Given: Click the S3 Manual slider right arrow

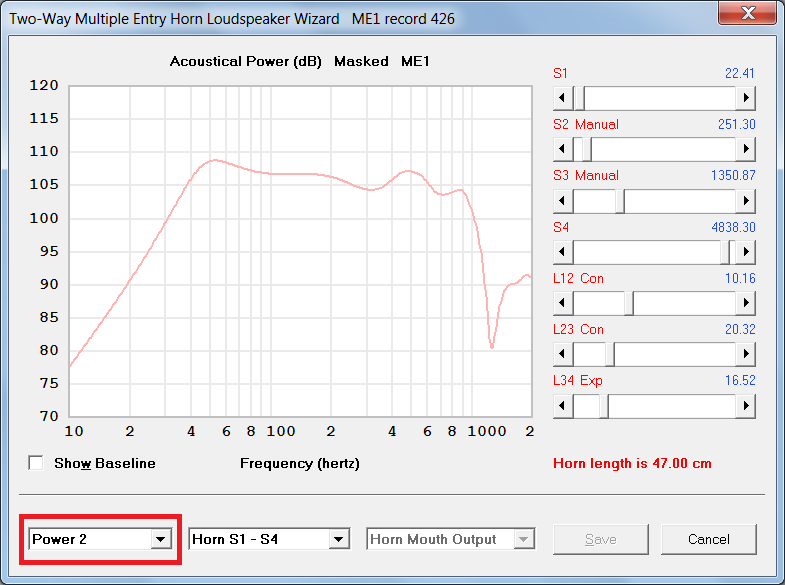Looking at the screenshot, I should click(745, 201).
